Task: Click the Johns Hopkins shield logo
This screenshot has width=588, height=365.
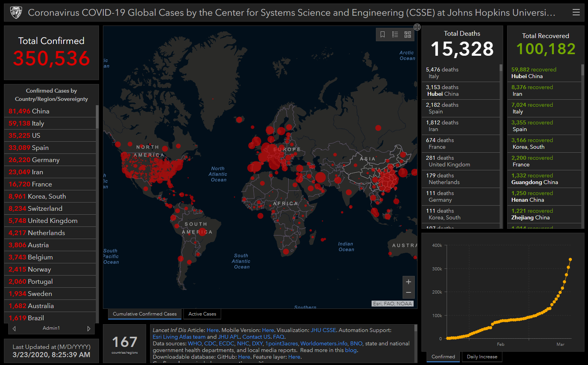Action: 16,13
